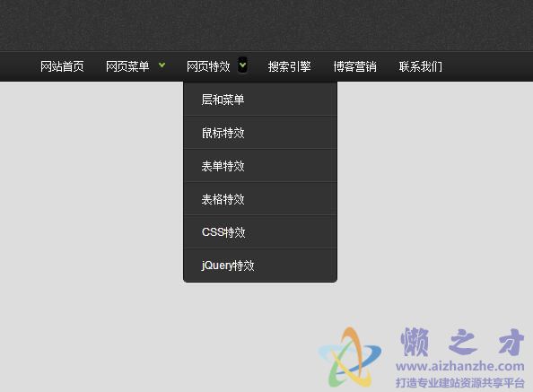Click the 打造专业建站资源共享平台 tagline

[x=460, y=382]
